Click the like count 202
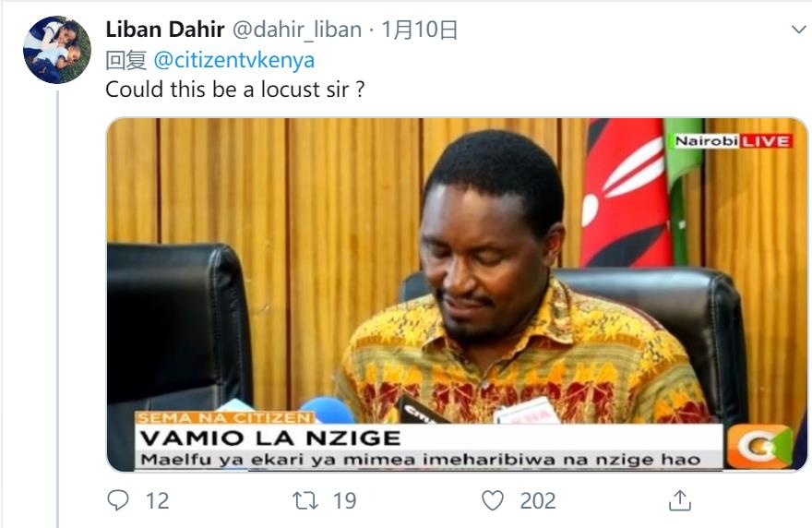This screenshot has height=528, width=812. 538,501
